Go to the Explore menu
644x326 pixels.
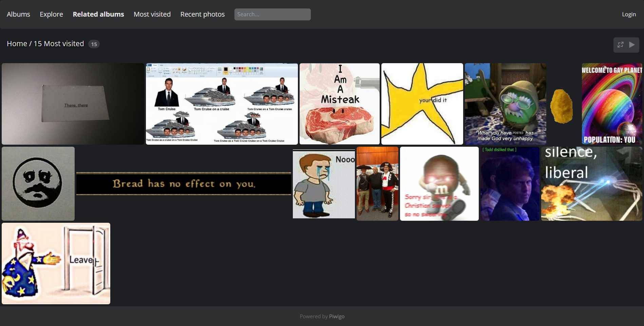(x=51, y=14)
